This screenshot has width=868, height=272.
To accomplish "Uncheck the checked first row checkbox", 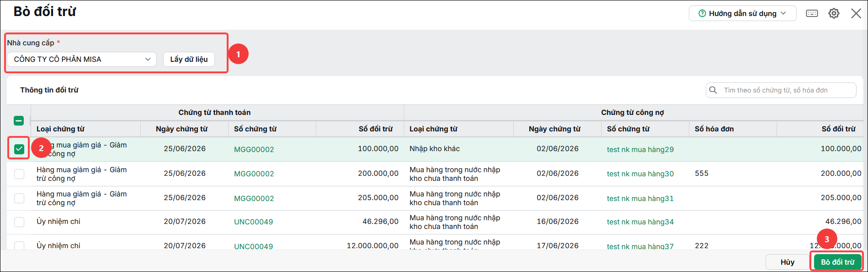I will pyautogui.click(x=19, y=149).
